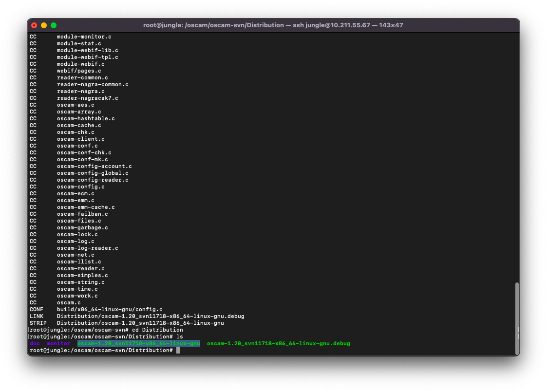This screenshot has width=547, height=392.
Task: Click oscam-config-global.c compile entry
Action: [93, 173]
